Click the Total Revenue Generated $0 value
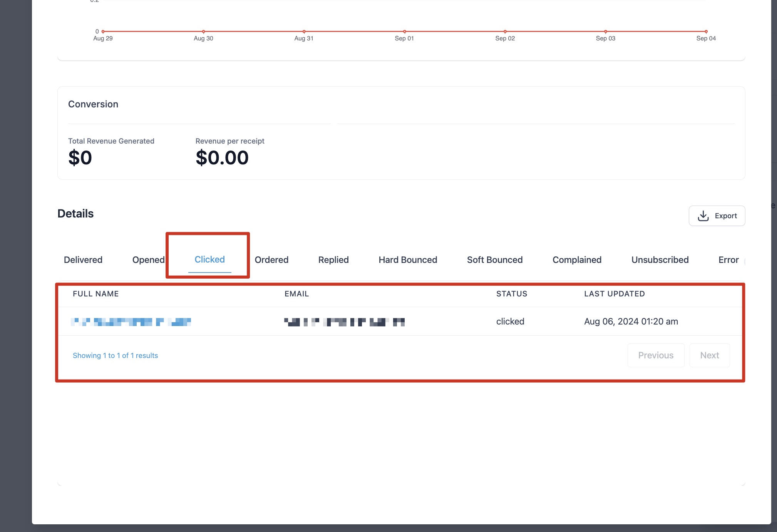Viewport: 777px width, 532px height. [80, 158]
